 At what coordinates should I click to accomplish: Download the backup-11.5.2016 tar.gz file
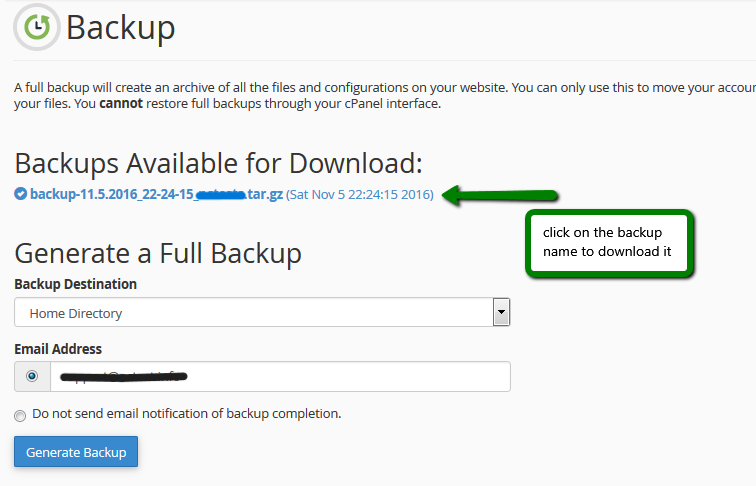156,194
